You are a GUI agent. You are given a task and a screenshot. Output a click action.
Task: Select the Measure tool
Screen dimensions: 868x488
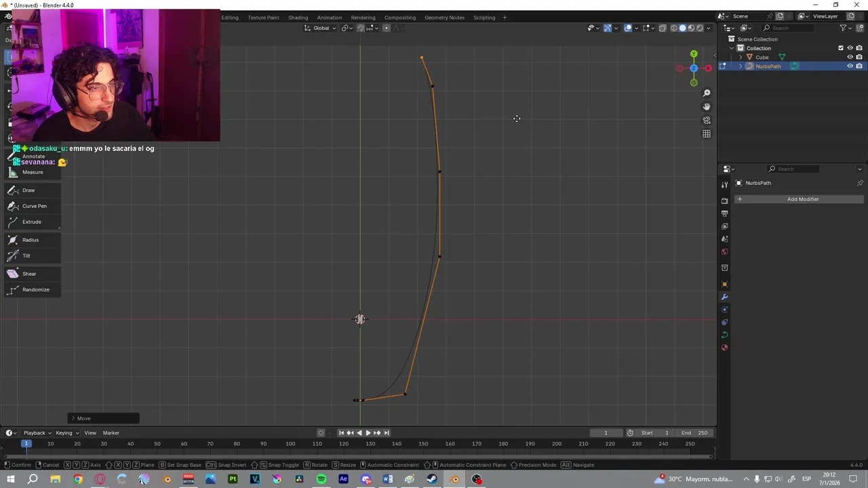[x=32, y=172]
